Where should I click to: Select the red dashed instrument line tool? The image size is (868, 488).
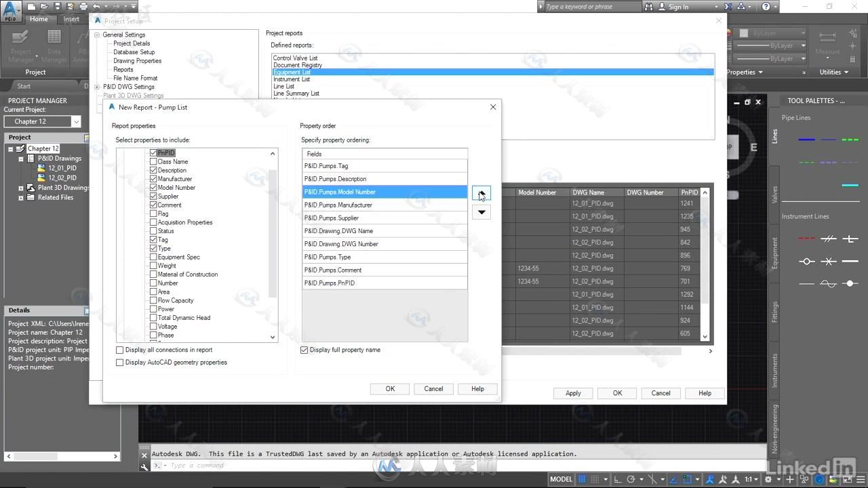point(807,239)
